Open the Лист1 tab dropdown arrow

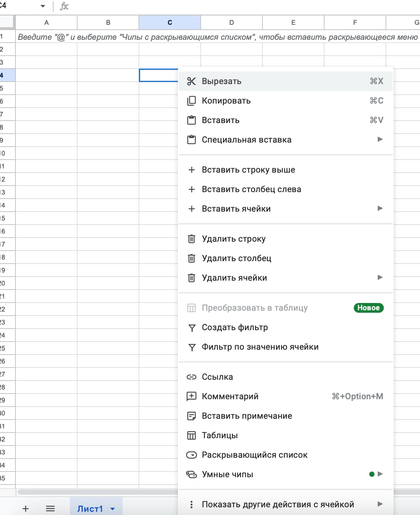click(113, 509)
